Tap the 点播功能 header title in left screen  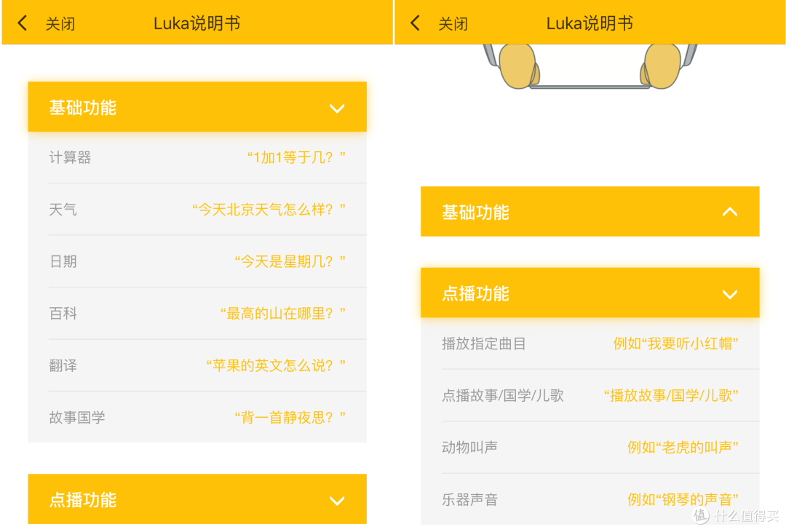[83, 500]
